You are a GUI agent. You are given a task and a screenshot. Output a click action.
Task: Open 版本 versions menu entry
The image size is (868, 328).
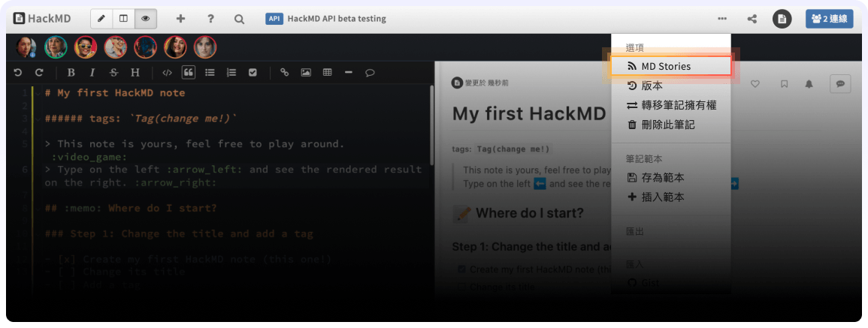(671, 86)
